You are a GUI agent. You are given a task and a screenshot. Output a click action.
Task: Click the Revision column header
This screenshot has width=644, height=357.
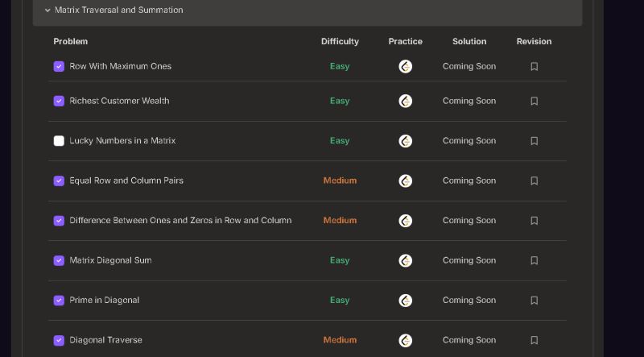coord(534,42)
